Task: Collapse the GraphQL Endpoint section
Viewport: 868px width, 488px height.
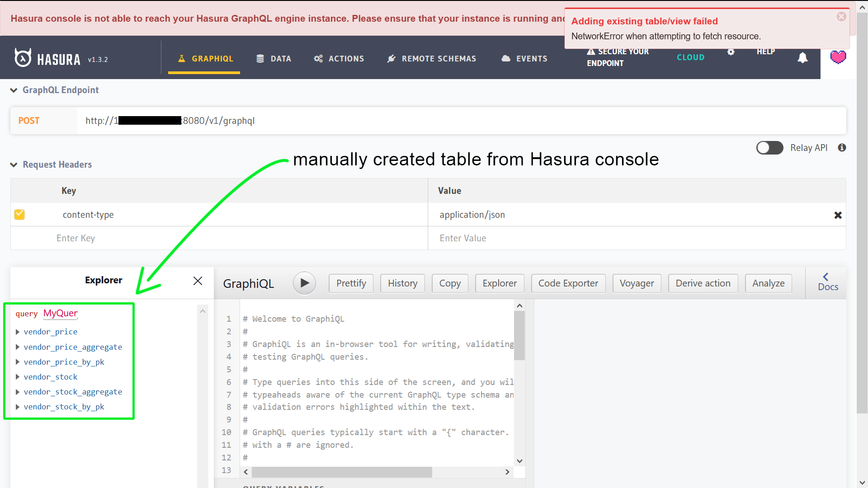Action: (x=13, y=90)
